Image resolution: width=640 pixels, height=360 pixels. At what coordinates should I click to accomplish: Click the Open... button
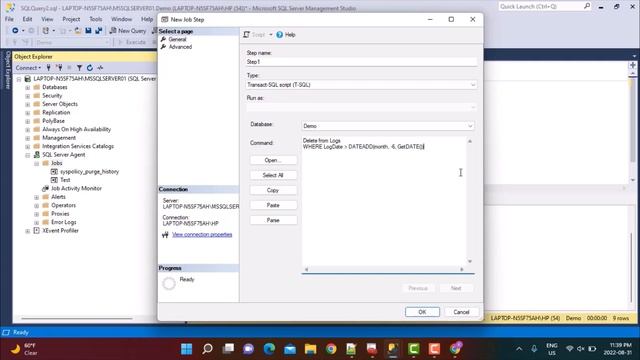coord(273,160)
